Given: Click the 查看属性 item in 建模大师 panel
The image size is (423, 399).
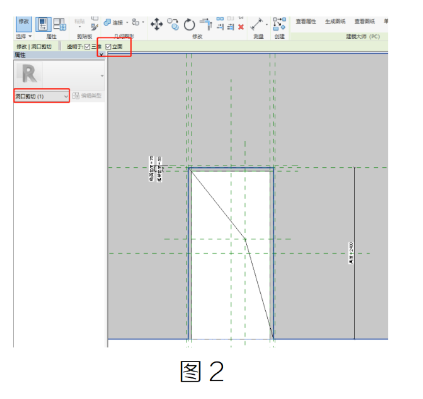Looking at the screenshot, I should [306, 21].
